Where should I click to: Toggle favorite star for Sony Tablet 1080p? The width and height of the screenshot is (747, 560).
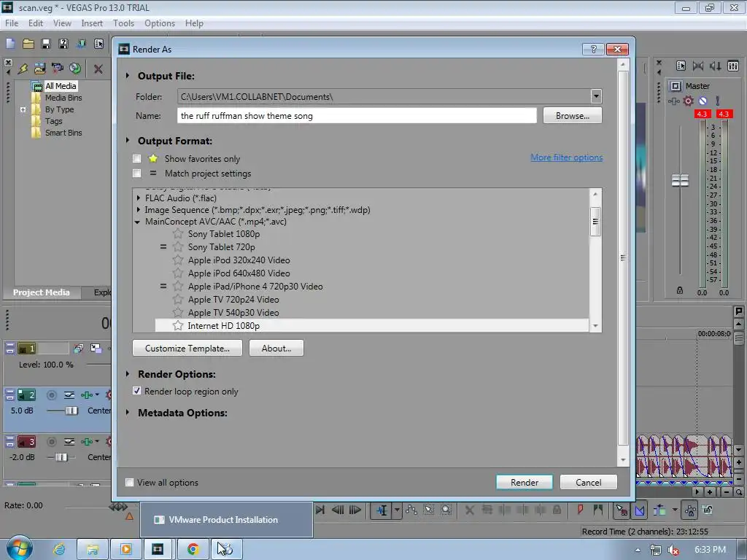tap(178, 234)
